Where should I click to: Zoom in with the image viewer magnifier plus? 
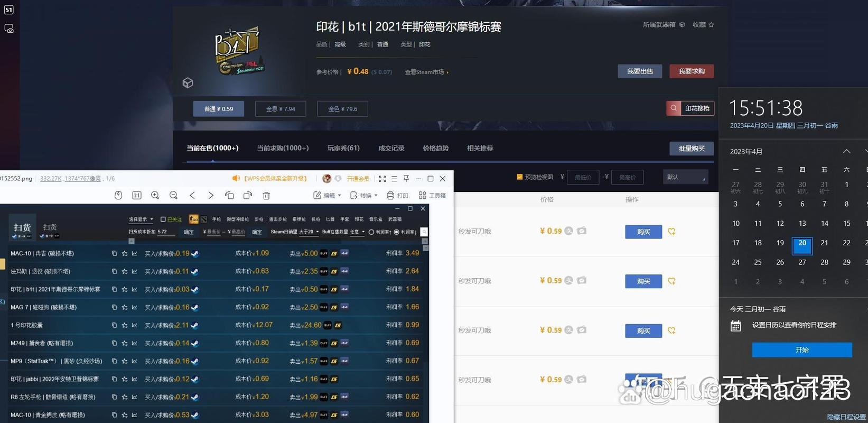coord(155,195)
